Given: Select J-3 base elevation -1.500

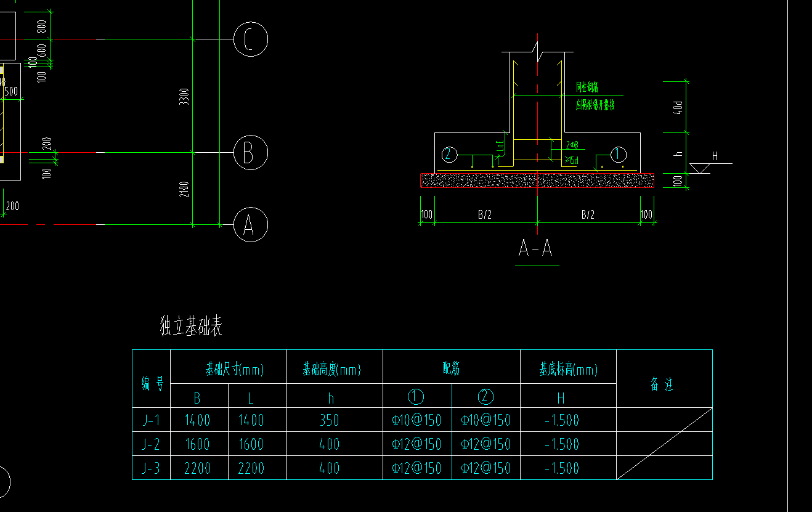Looking at the screenshot, I should point(562,469).
